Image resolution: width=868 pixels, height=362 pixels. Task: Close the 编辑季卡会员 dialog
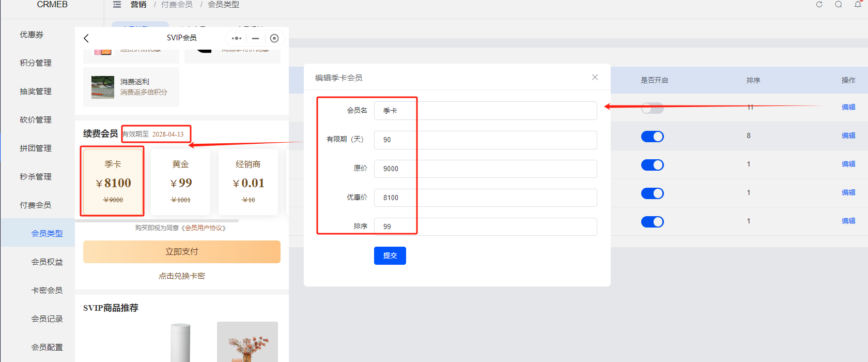pyautogui.click(x=595, y=77)
